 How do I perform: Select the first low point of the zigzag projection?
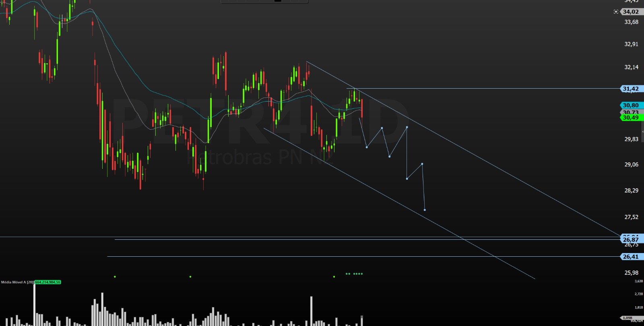pyautogui.click(x=367, y=147)
